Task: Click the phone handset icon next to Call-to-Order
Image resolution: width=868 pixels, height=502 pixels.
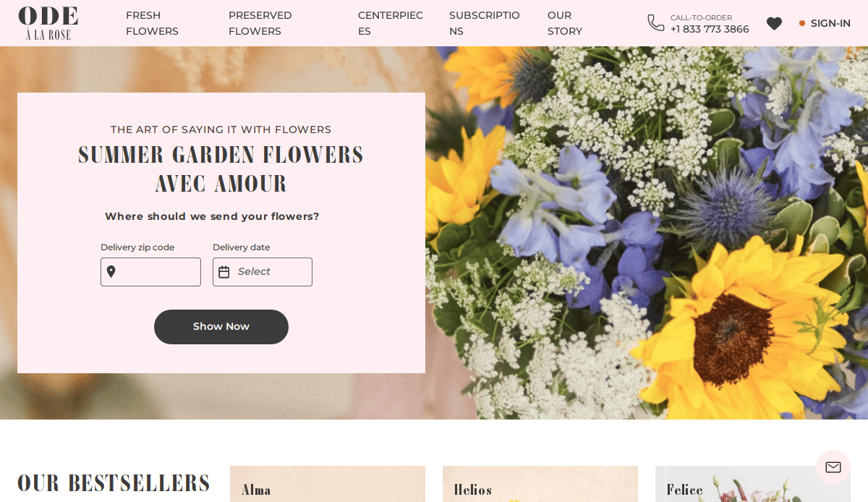Action: [x=655, y=22]
